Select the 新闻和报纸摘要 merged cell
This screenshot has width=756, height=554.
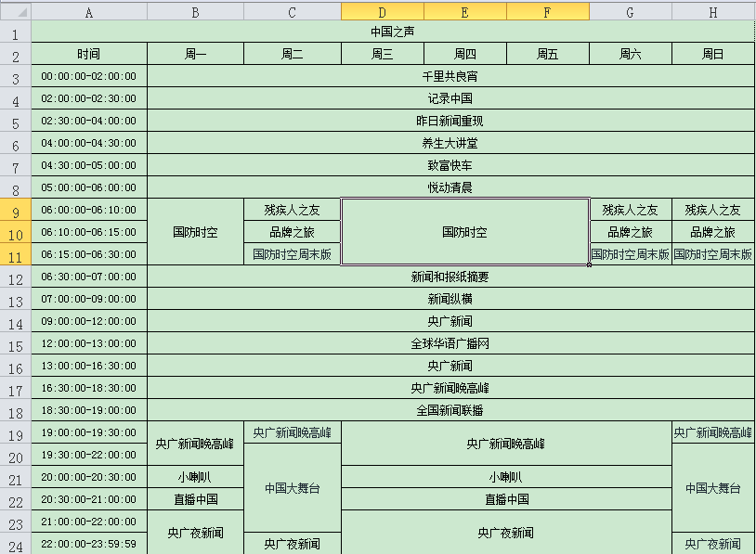450,277
